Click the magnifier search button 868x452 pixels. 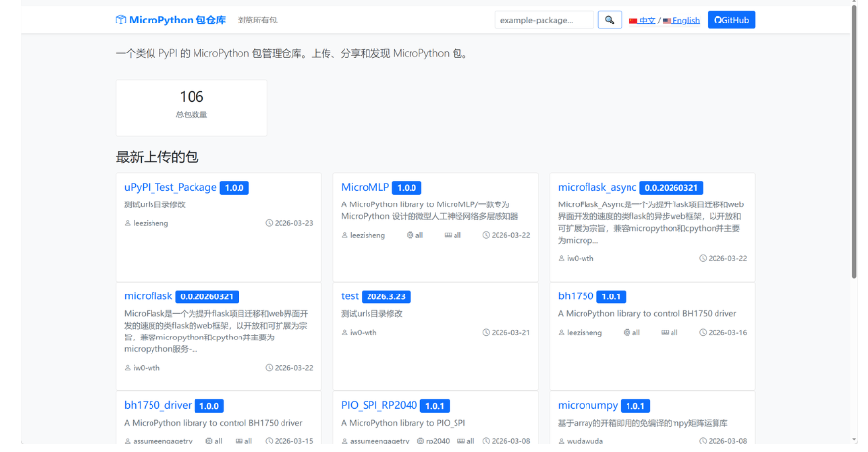(610, 20)
